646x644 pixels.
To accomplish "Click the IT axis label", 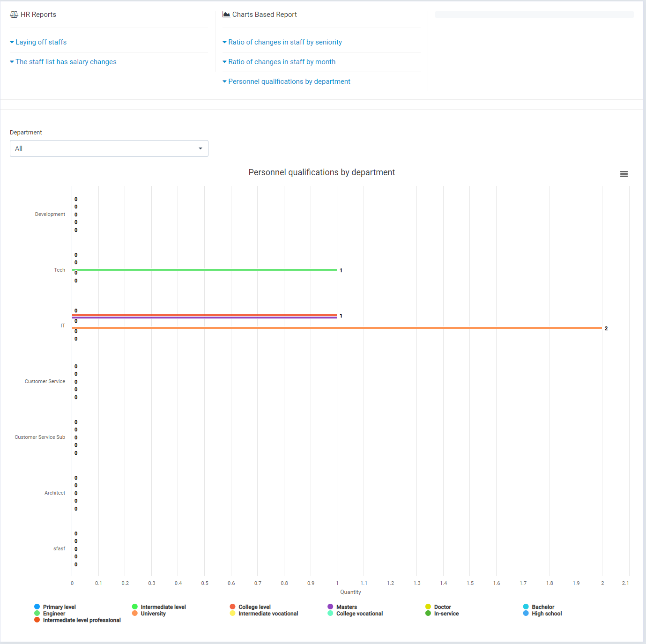I will (x=63, y=326).
